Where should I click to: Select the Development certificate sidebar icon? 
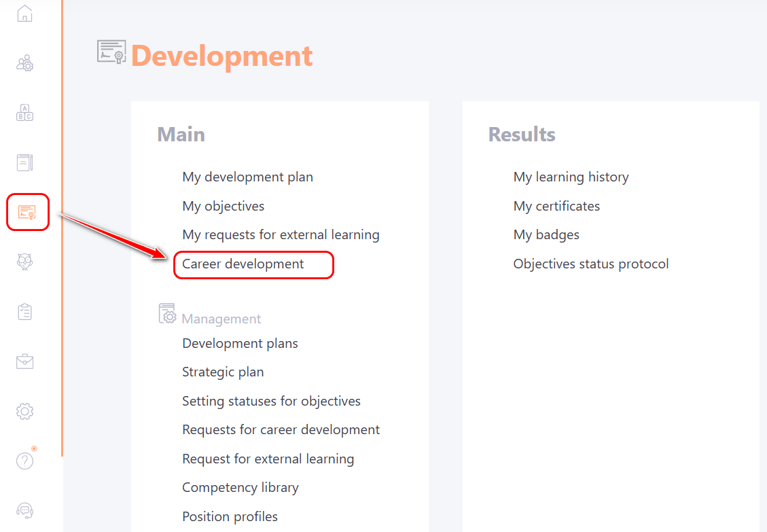coord(27,212)
